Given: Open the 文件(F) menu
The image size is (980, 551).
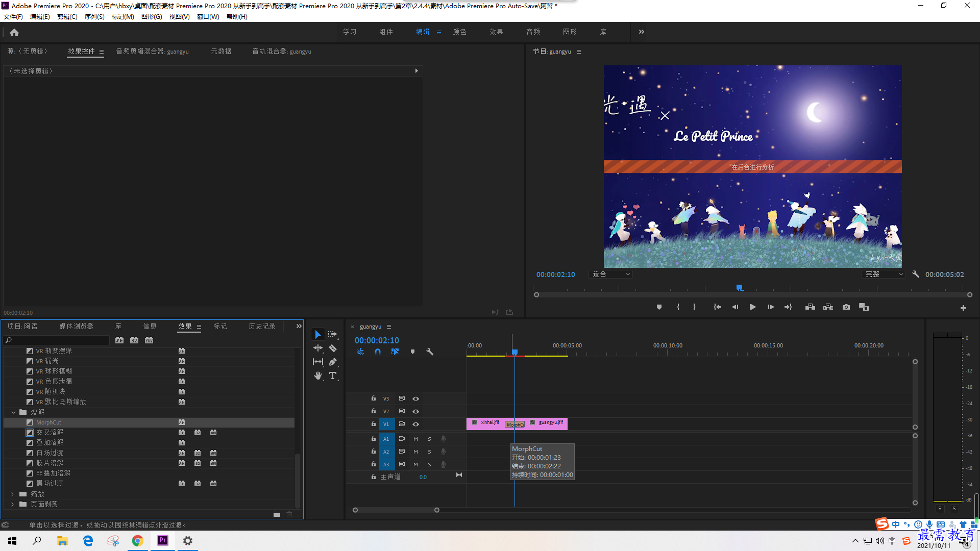Looking at the screenshot, I should (13, 17).
